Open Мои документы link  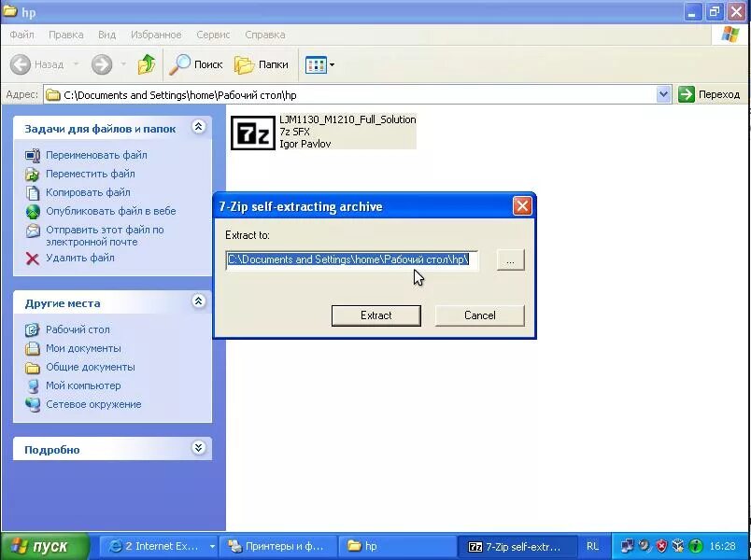[83, 348]
